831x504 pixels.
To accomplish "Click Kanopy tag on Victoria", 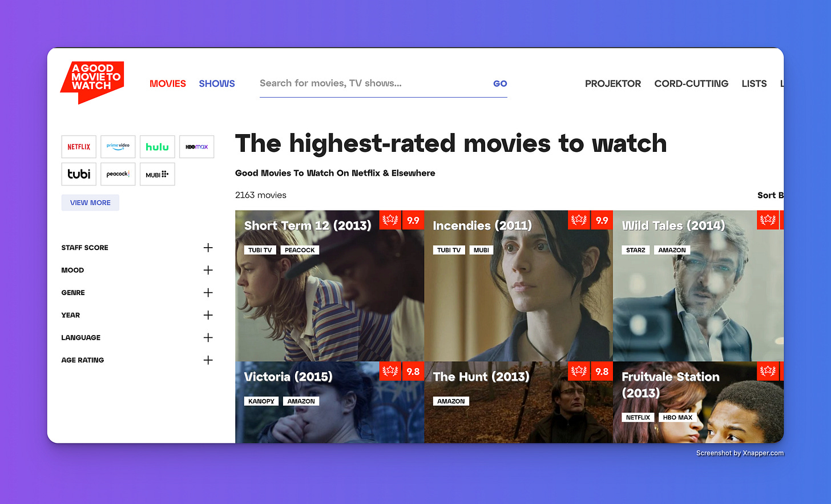I will 261,401.
